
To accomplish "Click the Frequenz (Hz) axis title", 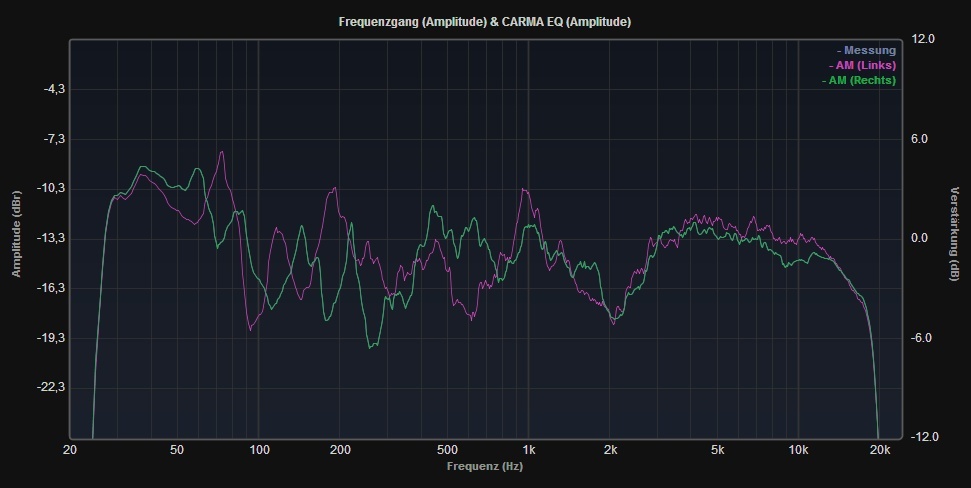I will pos(485,466).
